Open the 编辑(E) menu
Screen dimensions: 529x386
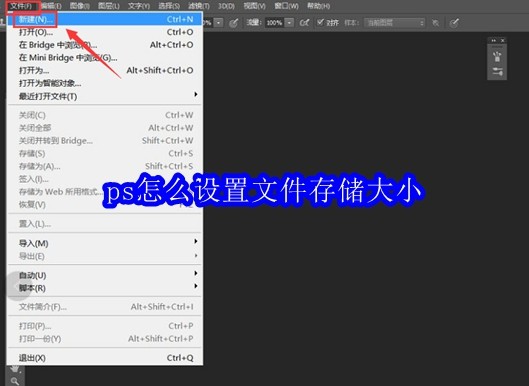coord(51,6)
